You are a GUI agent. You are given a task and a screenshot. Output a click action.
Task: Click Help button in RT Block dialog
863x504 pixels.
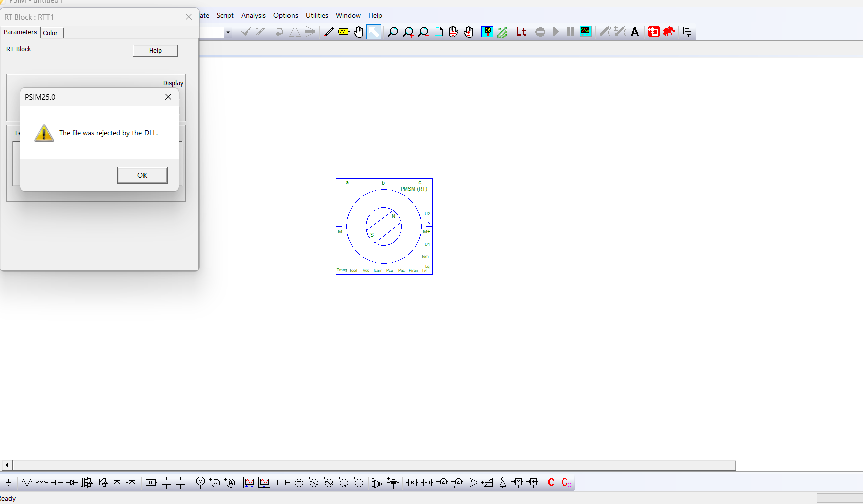[156, 50]
